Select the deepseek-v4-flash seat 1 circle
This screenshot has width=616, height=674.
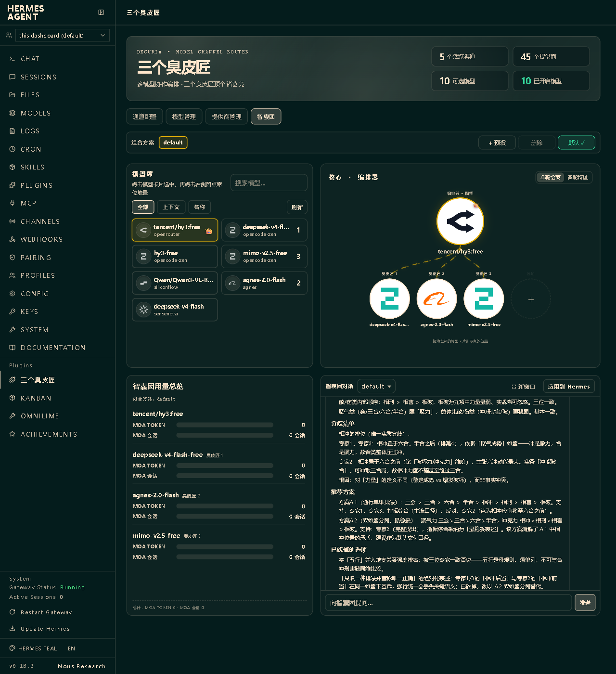pyautogui.click(x=390, y=299)
